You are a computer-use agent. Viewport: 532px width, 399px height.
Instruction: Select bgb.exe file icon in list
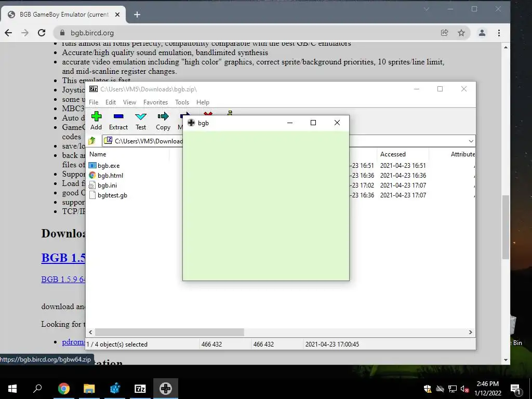(92, 166)
